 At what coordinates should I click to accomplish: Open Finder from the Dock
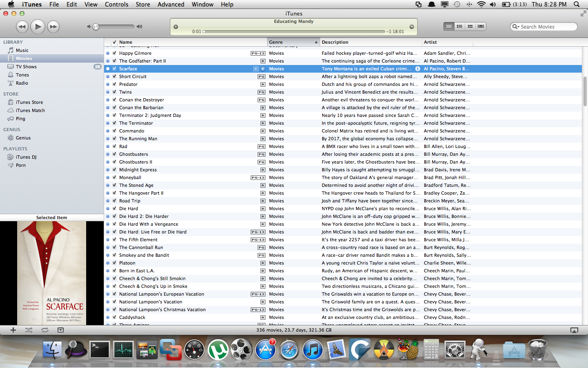(52, 350)
